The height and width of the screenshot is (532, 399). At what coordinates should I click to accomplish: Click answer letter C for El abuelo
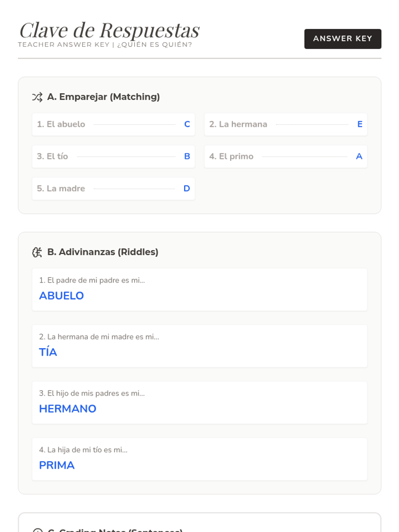(x=187, y=124)
